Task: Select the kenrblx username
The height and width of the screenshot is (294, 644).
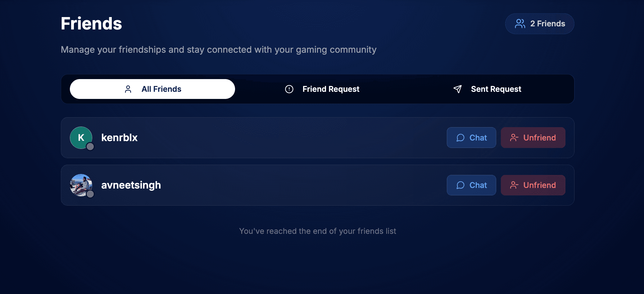Action: pos(119,138)
